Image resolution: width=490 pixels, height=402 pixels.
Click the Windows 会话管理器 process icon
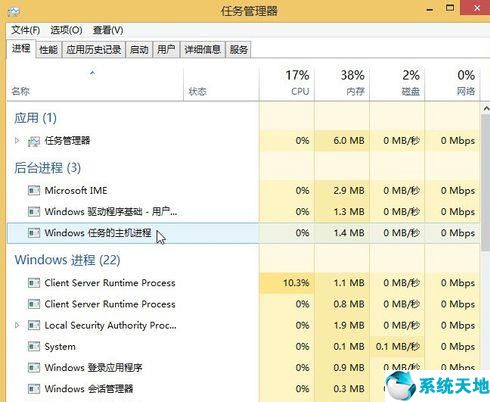pos(34,389)
